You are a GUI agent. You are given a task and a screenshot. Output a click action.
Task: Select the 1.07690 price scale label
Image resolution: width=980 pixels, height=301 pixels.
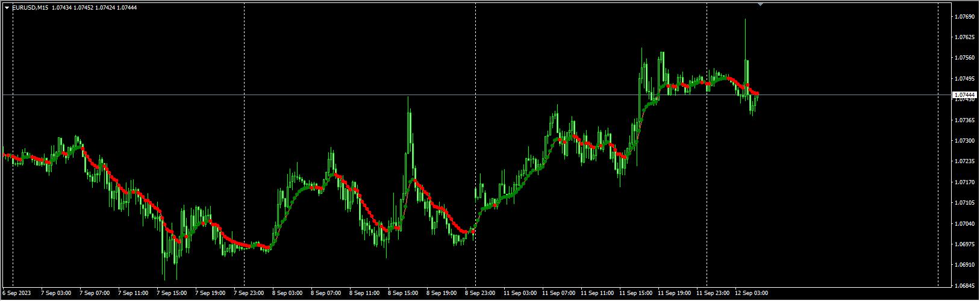pos(965,16)
